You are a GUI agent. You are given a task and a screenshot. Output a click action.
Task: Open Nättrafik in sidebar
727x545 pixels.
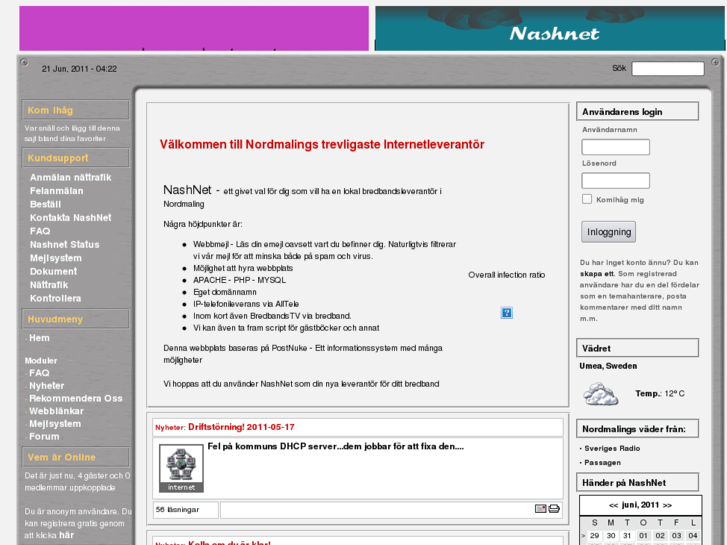click(49, 285)
